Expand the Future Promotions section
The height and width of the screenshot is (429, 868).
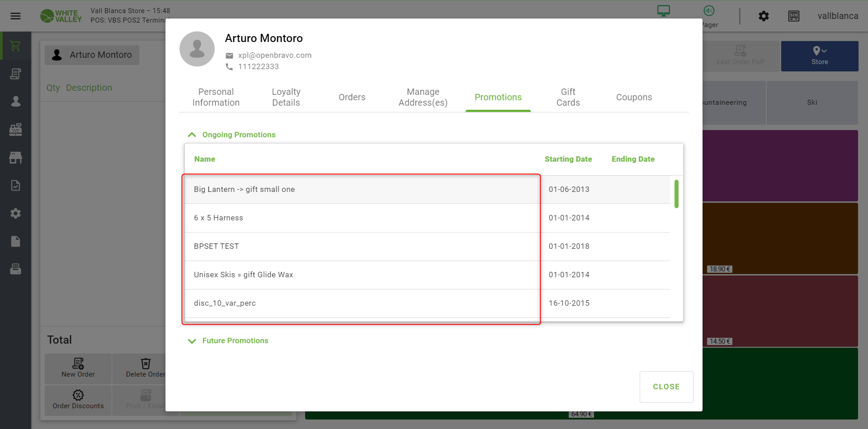coord(192,341)
